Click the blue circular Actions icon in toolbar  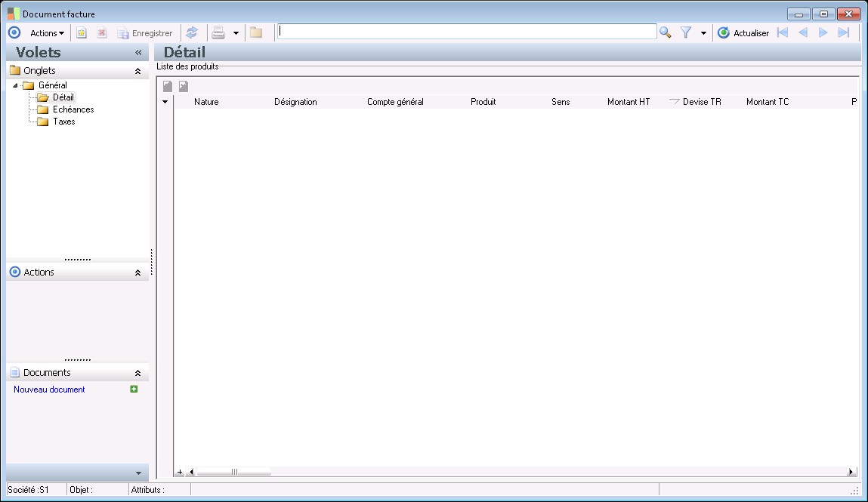tap(14, 32)
